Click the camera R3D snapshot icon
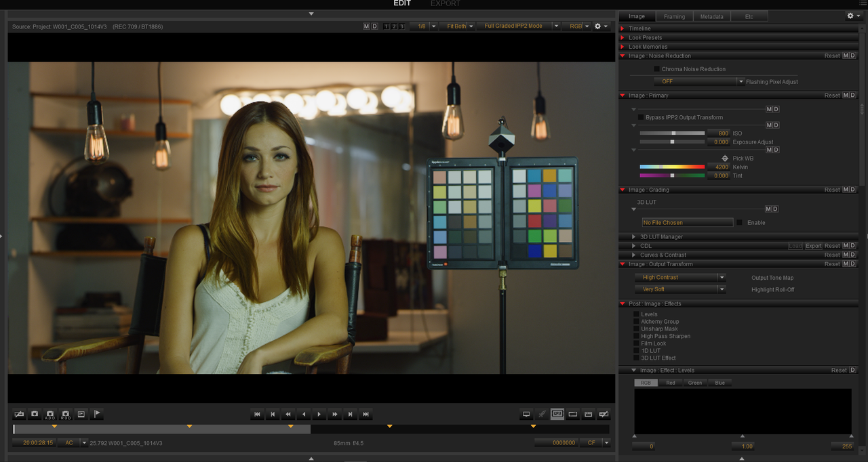This screenshot has height=462, width=868. (x=66, y=414)
